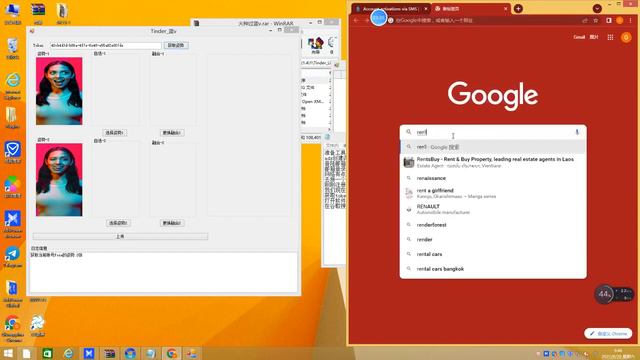Open the green Excel-style taskbar icon
Viewport: 640px width, 360px height.
pyautogui.click(x=47, y=353)
